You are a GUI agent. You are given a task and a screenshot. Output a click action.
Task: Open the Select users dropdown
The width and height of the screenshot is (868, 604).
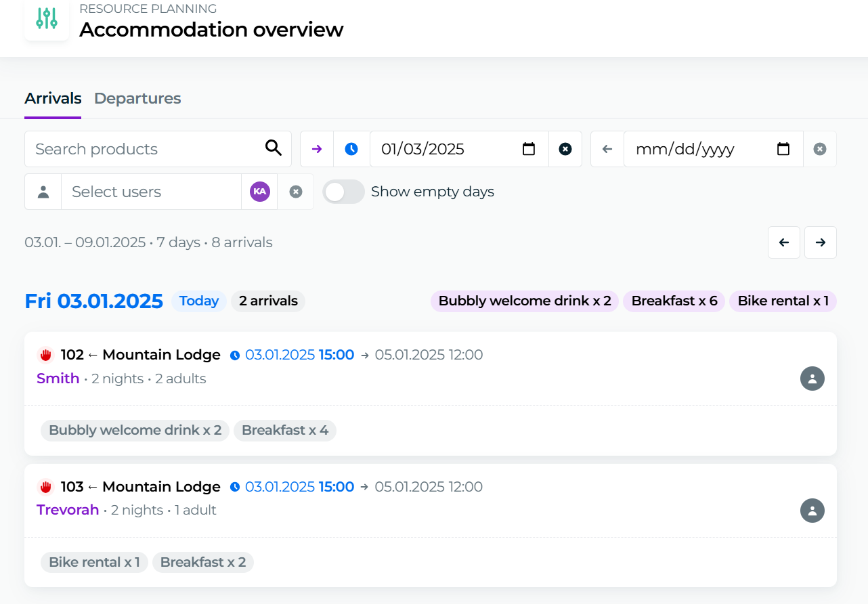pyautogui.click(x=150, y=192)
